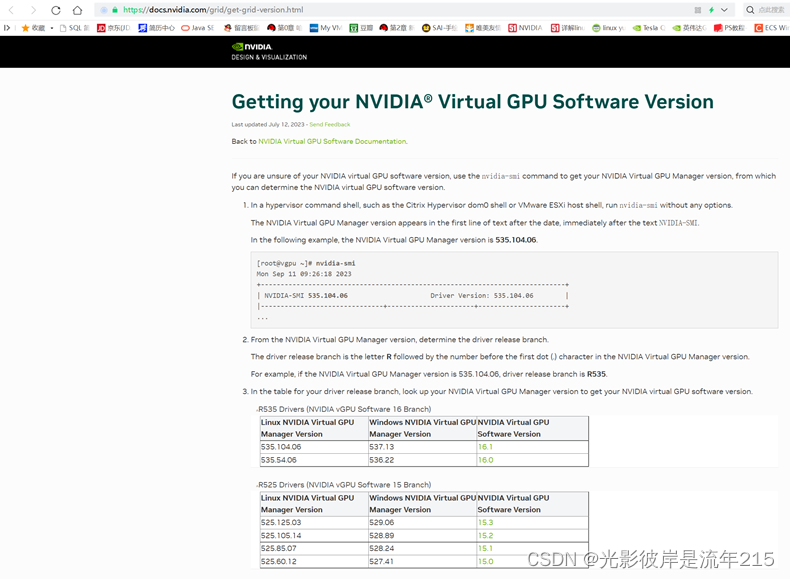This screenshot has width=790, height=579.
Task: Open the 豆瓣 bookmark
Action: tap(361, 28)
